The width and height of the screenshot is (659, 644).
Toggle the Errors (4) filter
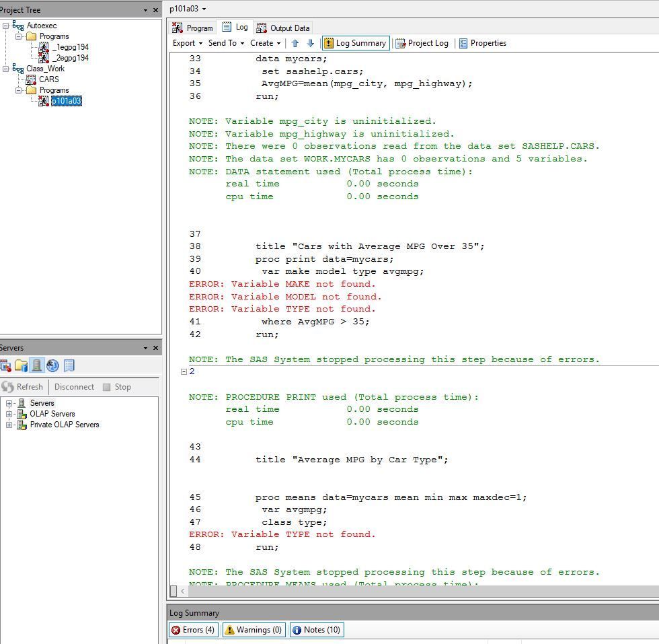192,630
